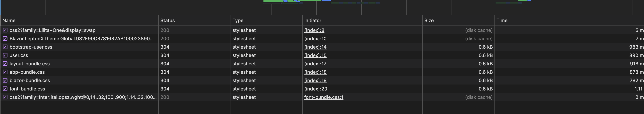This screenshot has width=644, height=114.
Task: Open the (index):20 initiator link
Action: [315, 89]
